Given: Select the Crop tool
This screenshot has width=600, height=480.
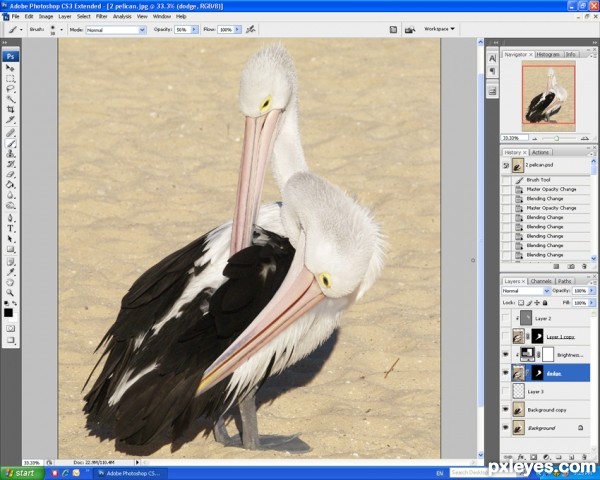Looking at the screenshot, I should click(10, 110).
